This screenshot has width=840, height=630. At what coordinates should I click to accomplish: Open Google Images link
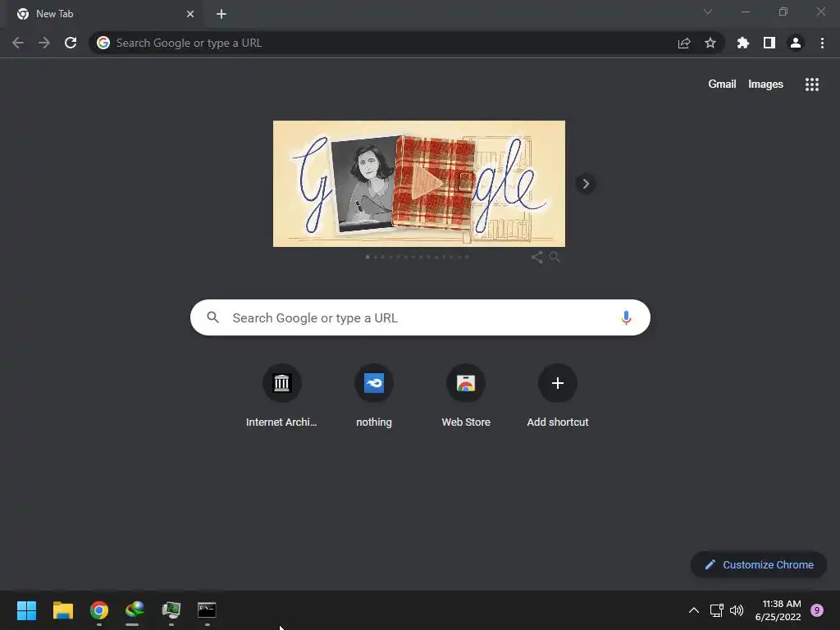765,84
